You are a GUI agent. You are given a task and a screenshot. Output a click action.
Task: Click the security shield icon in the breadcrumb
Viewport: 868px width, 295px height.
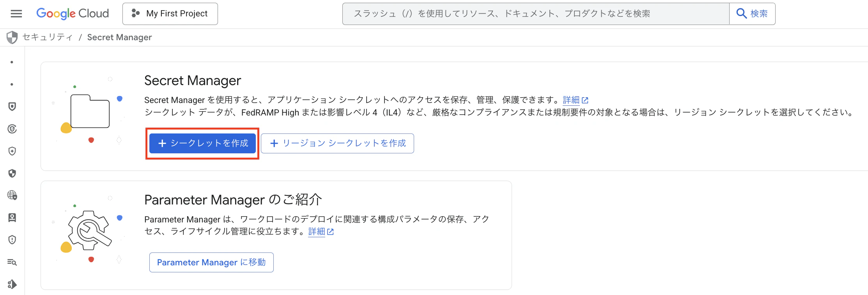coord(12,37)
